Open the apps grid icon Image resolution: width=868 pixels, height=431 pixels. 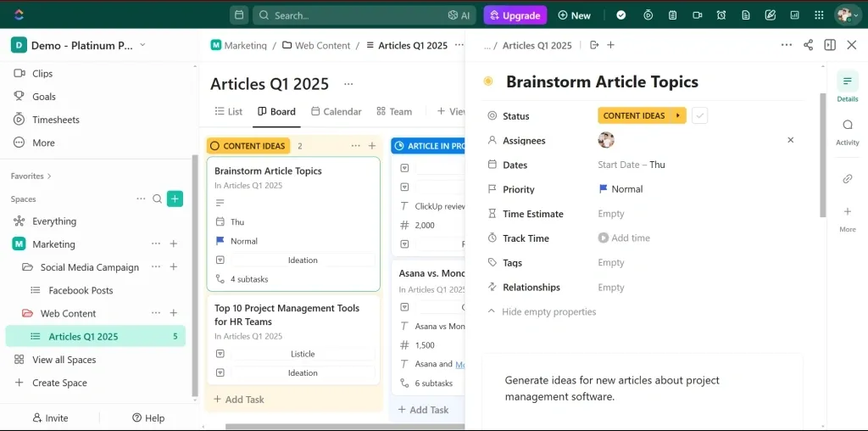tap(819, 15)
